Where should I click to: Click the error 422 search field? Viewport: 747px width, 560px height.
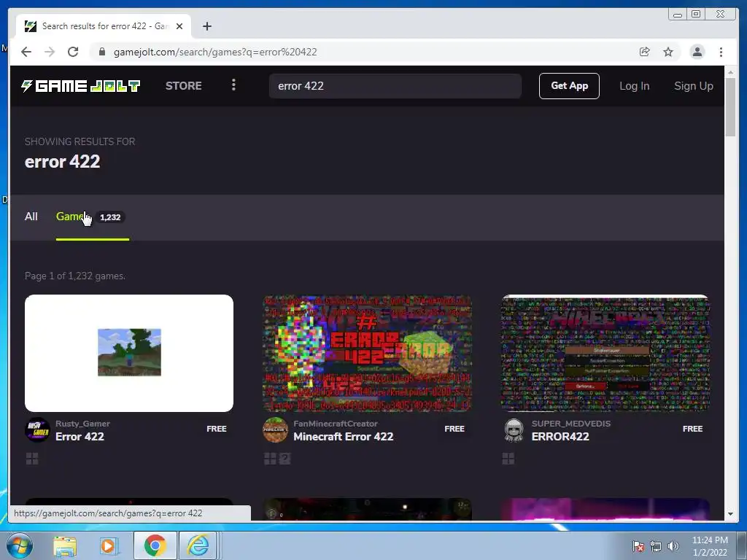[x=395, y=86]
